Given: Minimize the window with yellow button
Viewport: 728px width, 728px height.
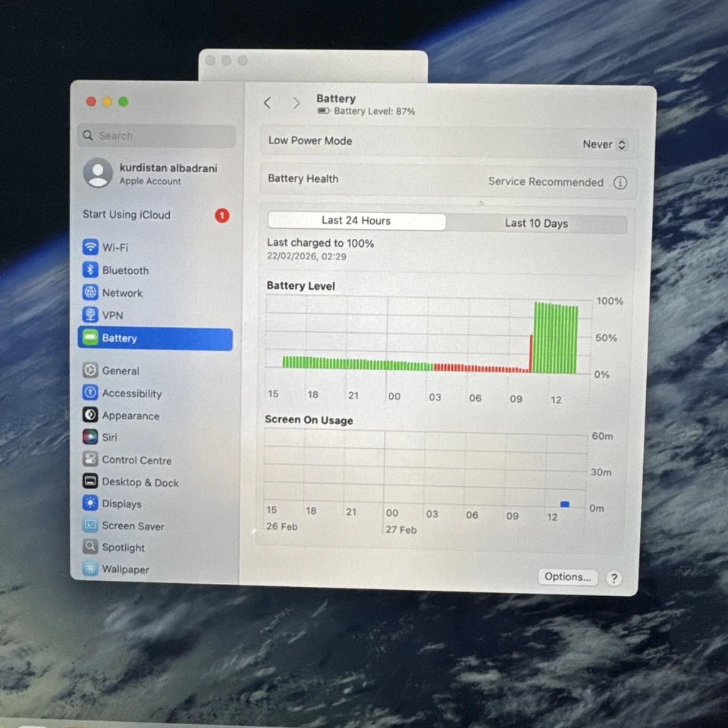Looking at the screenshot, I should pyautogui.click(x=107, y=102).
